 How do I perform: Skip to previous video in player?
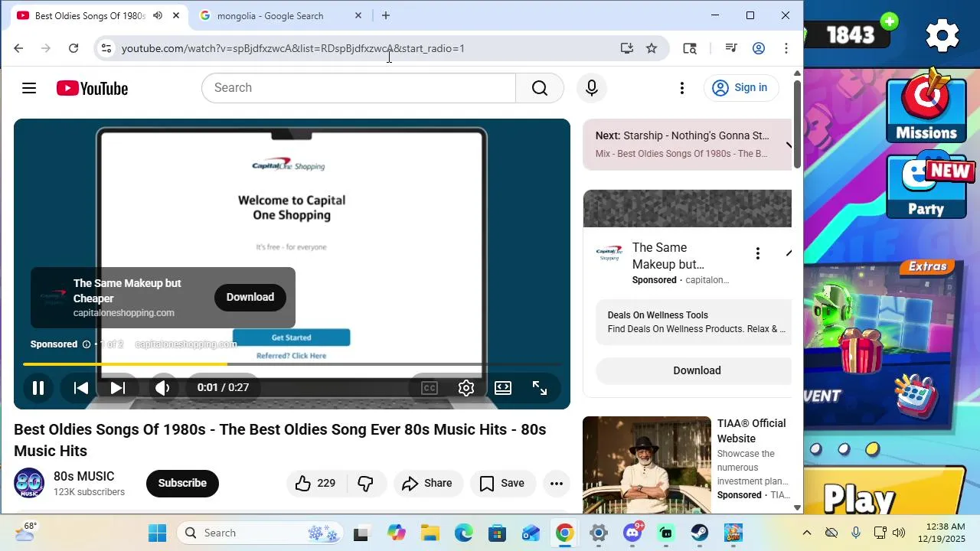point(80,388)
